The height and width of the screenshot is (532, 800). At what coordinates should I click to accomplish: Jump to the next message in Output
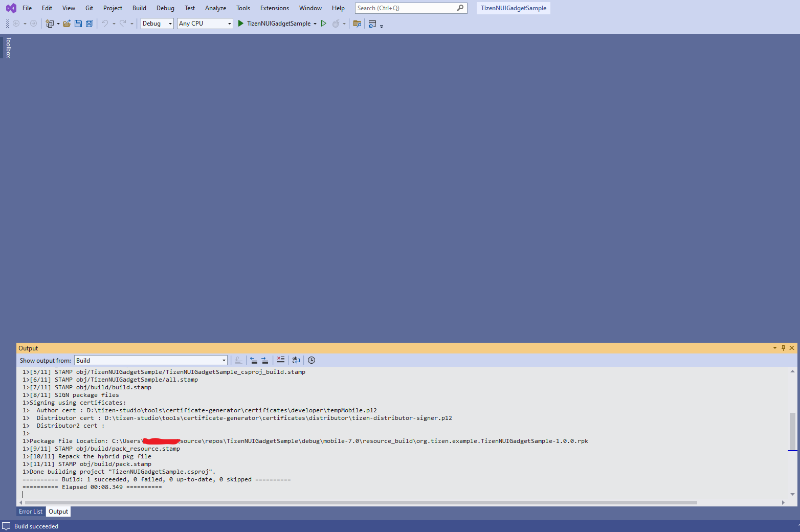point(264,360)
